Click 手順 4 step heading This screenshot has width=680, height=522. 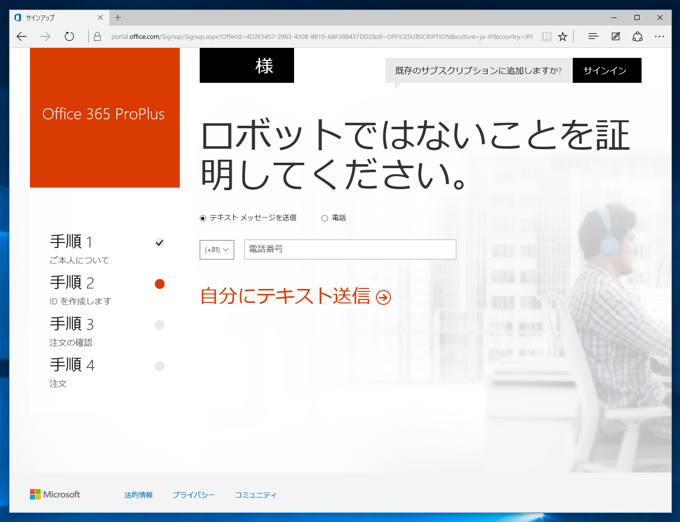72,365
